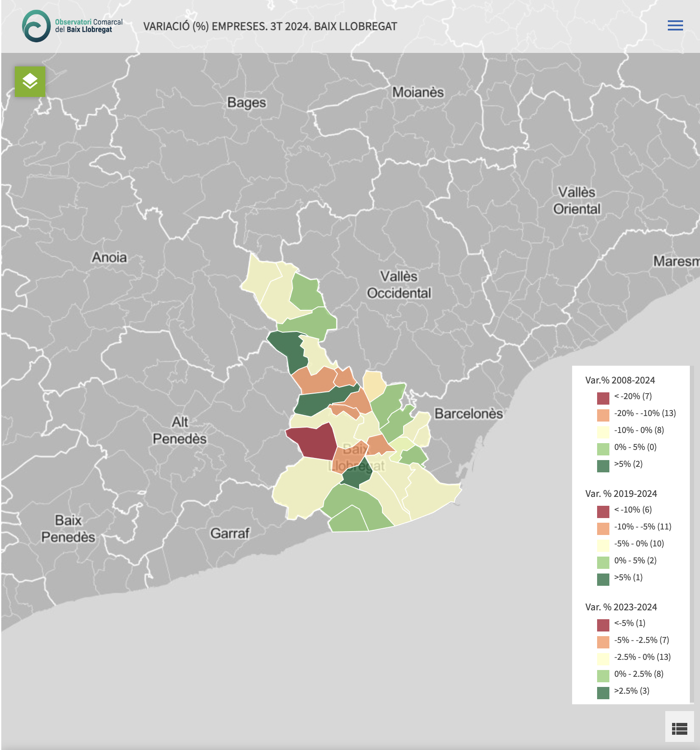
Task: Click the '0% - 2.5% (8)' green swatch
Action: tap(603, 676)
